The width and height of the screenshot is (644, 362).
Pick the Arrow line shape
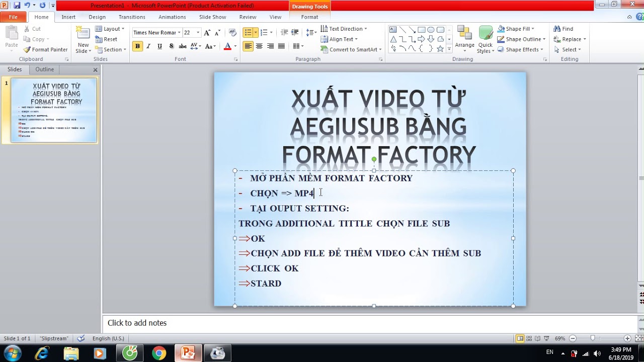point(412,30)
